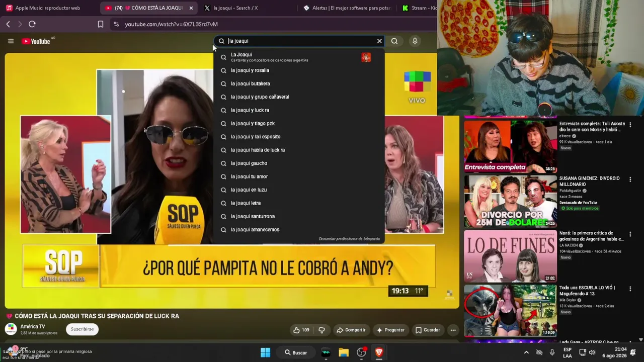Choose 'la joaqui amanecemos' suggestion

[299, 230]
